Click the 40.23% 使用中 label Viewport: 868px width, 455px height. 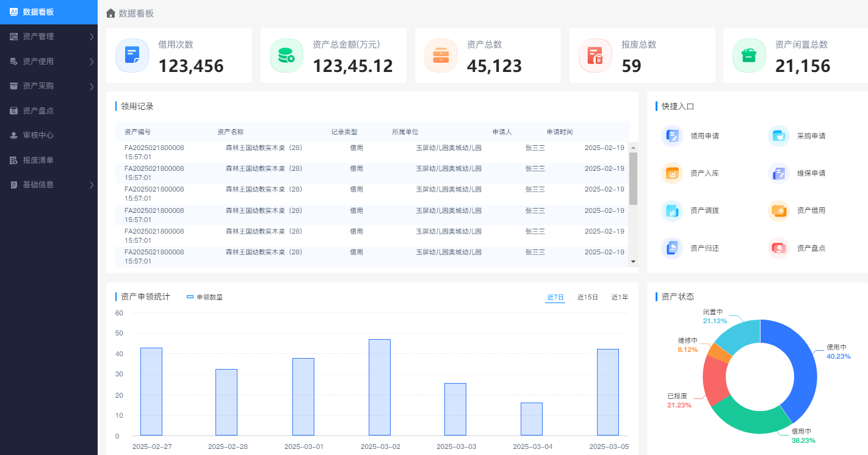839,352
